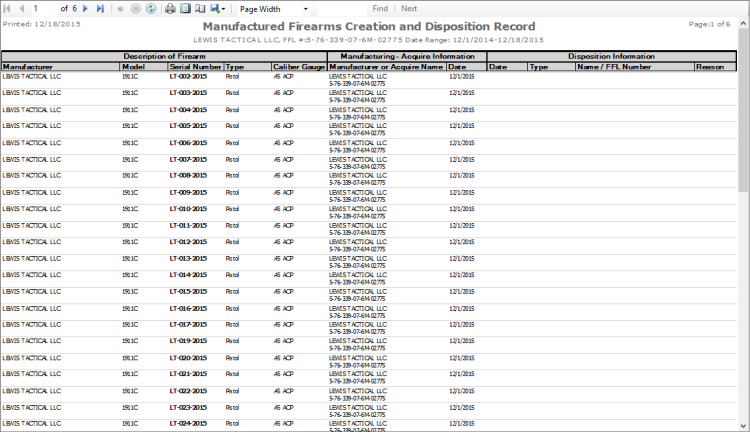750x432 pixels.
Task: Click the stop rendering button
Action: pos(136,9)
